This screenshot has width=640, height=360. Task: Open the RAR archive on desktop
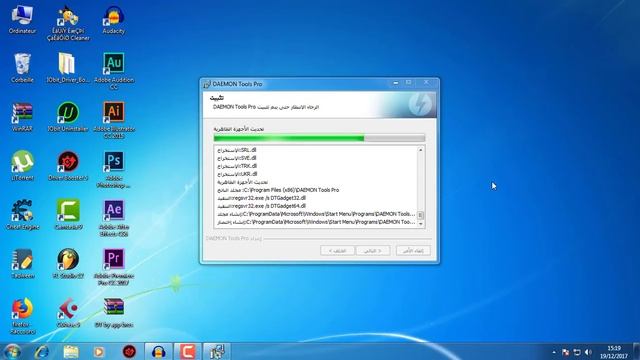tap(114, 313)
